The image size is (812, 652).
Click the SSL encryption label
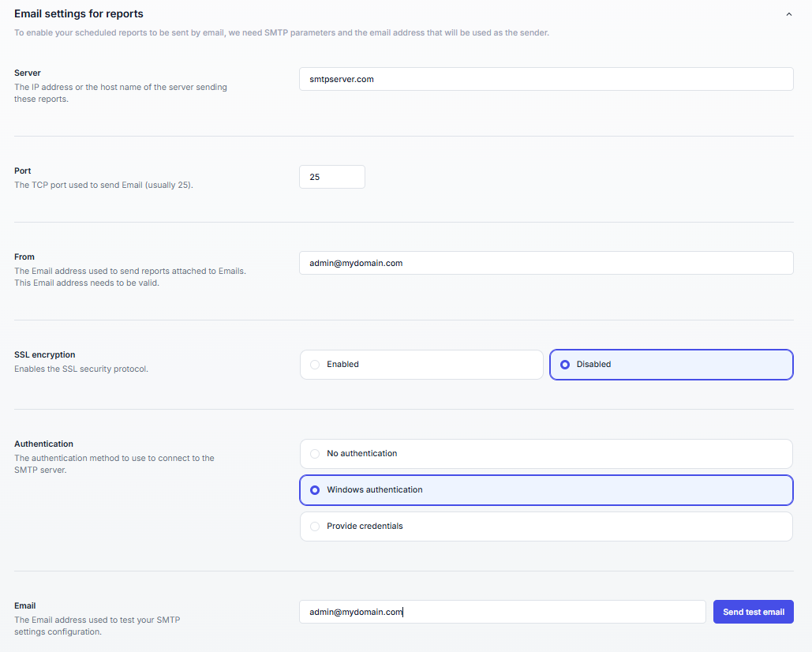[45, 355]
